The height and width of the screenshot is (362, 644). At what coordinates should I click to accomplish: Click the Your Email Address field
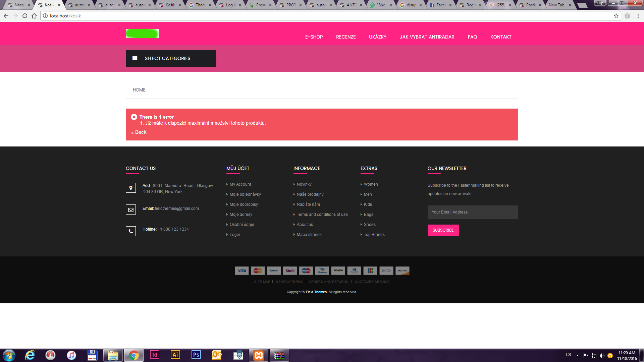click(472, 212)
